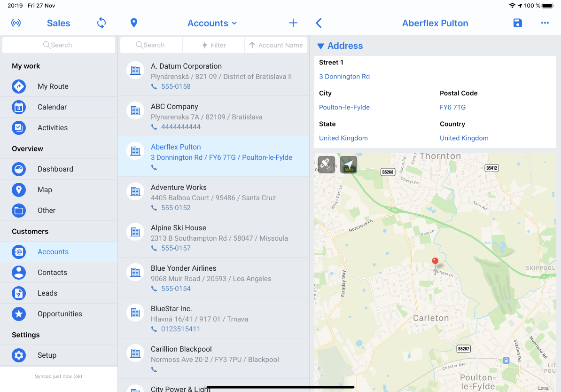This screenshot has height=392, width=561.
Task: Open Dashboard from sidebar
Action: (59, 169)
